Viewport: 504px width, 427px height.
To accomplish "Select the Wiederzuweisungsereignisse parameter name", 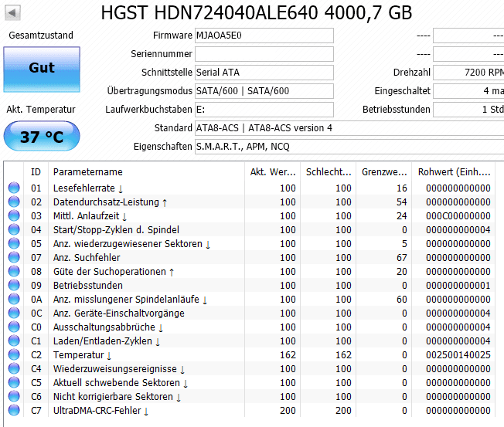I will [114, 369].
